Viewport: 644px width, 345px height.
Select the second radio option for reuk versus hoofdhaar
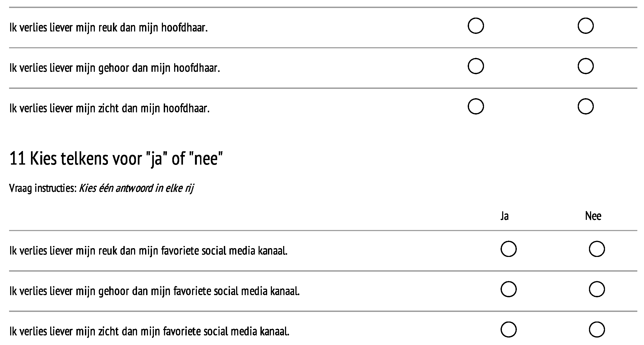(x=585, y=26)
